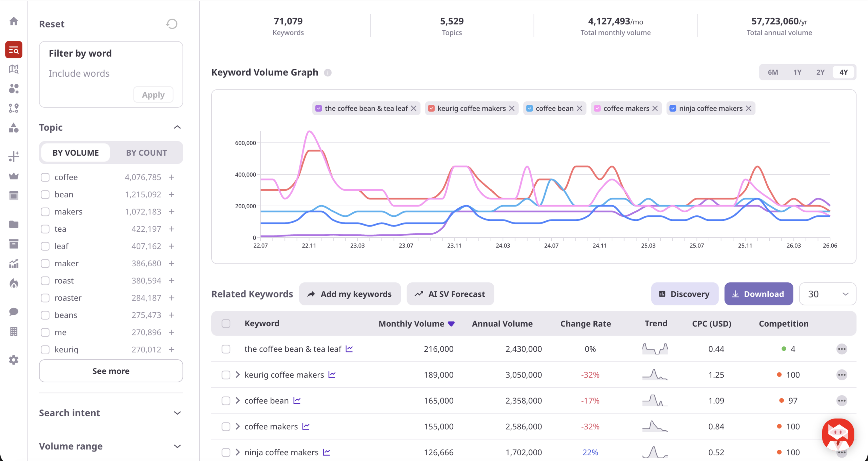Open the 30 rows-per-page dropdown
The width and height of the screenshot is (868, 461).
pyautogui.click(x=827, y=294)
